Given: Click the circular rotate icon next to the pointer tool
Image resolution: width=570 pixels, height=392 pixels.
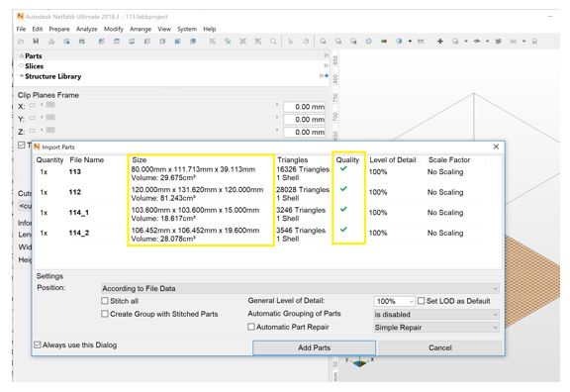Looking at the screenshot, I should [x=306, y=42].
